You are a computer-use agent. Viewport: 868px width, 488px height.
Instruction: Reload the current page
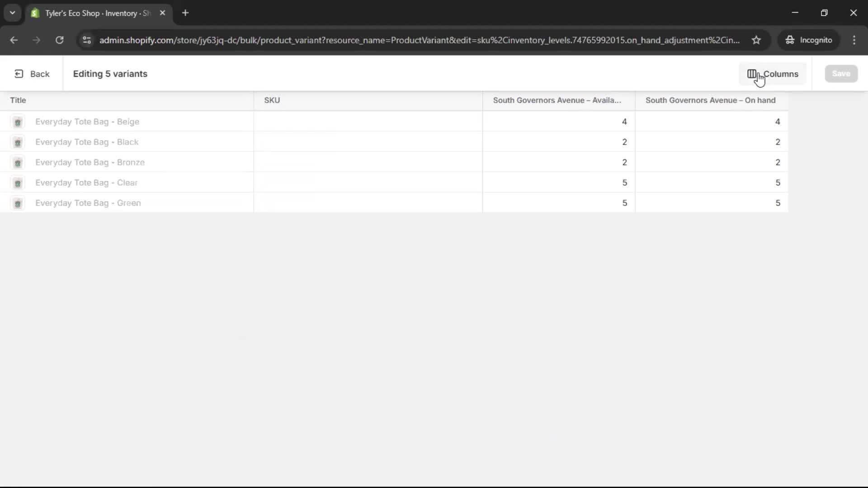pyautogui.click(x=59, y=40)
